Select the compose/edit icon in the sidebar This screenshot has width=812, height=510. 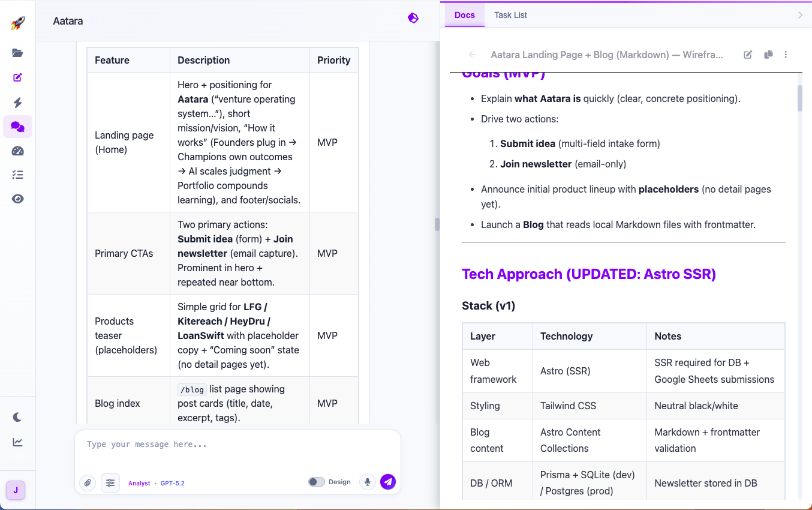(17, 77)
